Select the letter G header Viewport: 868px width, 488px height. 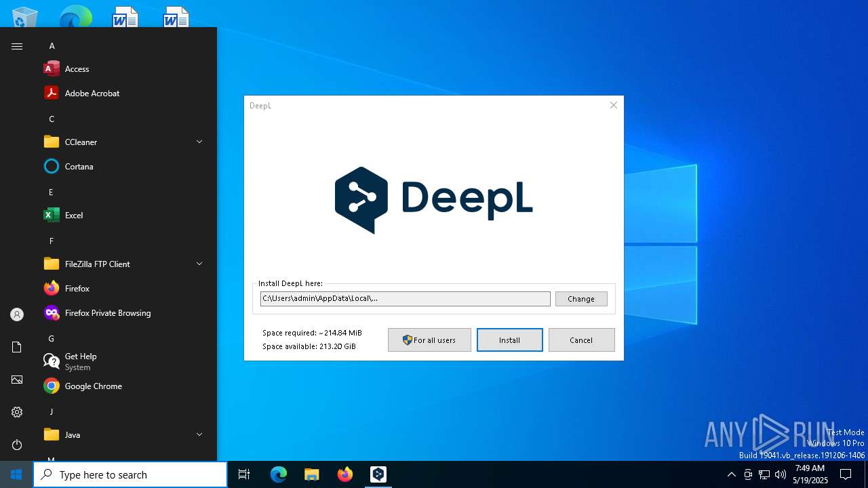click(x=51, y=339)
